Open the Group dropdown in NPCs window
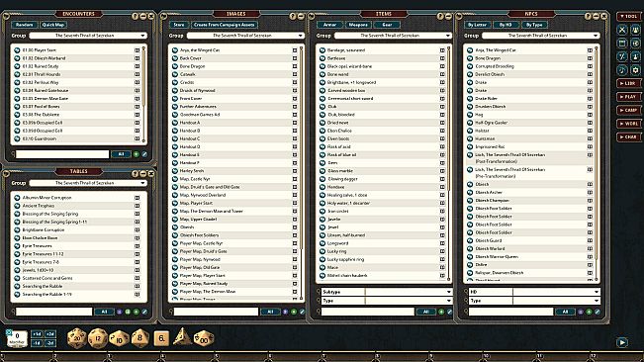This screenshot has height=362, width=644. (x=541, y=36)
